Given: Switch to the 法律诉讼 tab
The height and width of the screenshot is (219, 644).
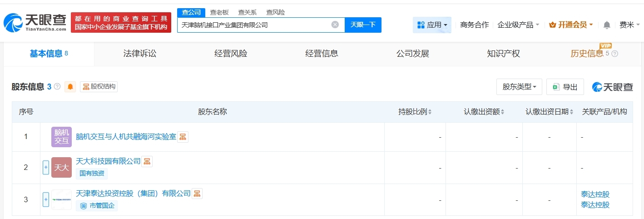Looking at the screenshot, I should coord(140,54).
